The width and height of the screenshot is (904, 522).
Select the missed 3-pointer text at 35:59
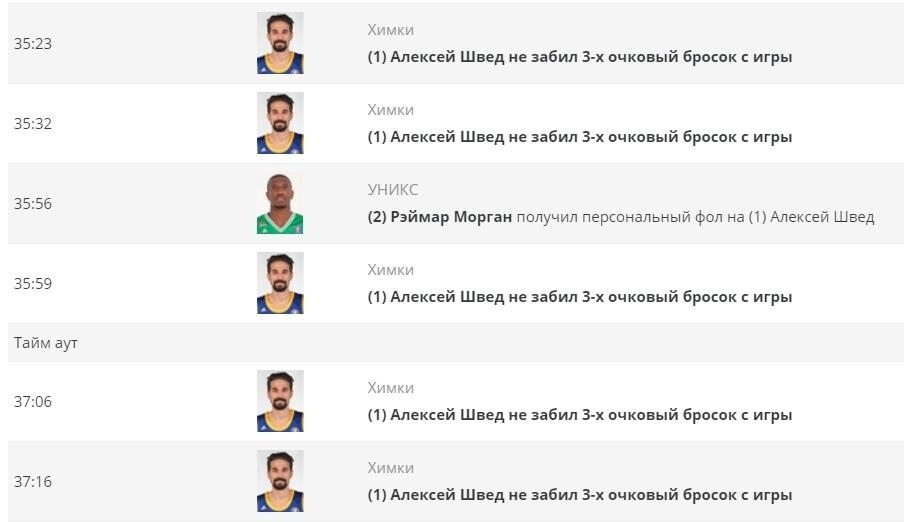(x=579, y=297)
